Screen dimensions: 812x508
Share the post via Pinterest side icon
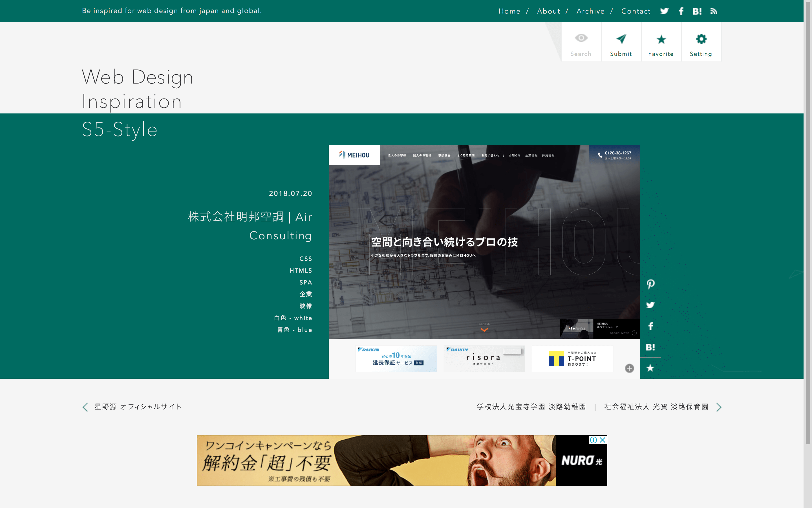pos(650,284)
